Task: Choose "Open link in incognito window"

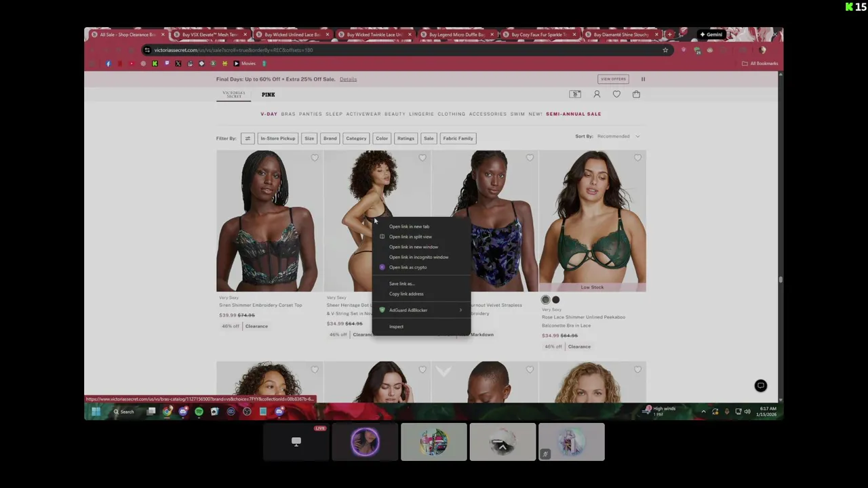Action: pos(420,257)
